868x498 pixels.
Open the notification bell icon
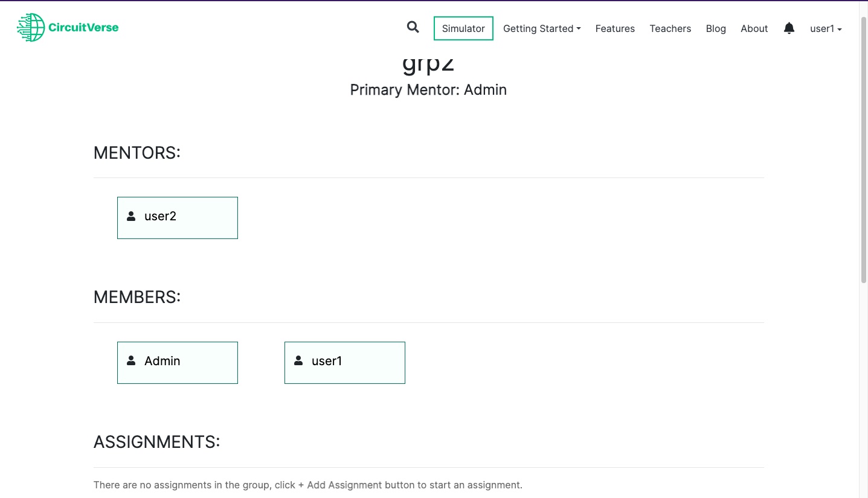point(789,28)
